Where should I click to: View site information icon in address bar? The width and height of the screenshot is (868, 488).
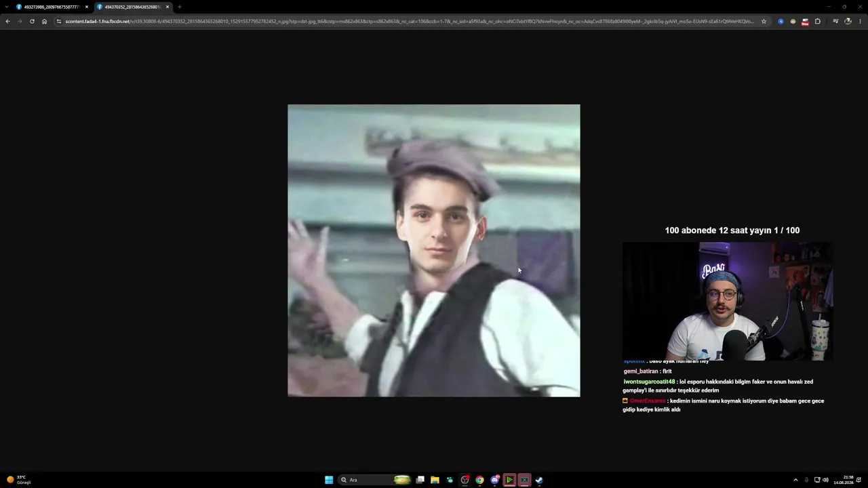point(59,21)
